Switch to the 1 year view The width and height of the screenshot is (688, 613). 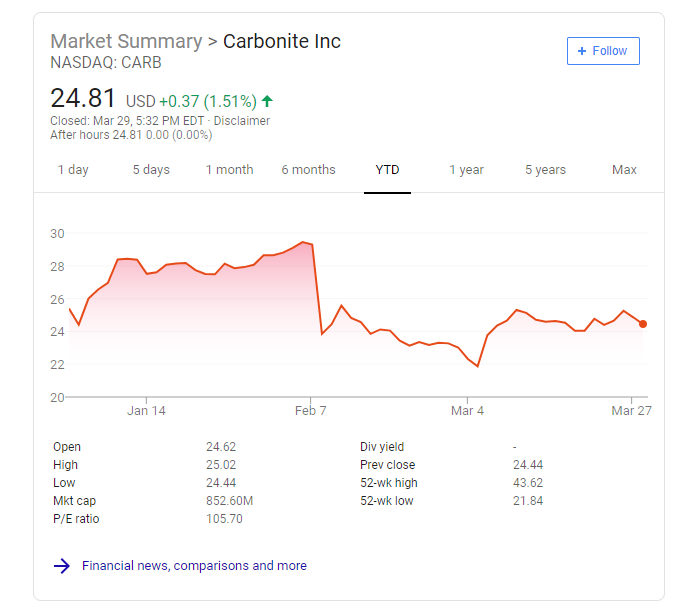[466, 170]
